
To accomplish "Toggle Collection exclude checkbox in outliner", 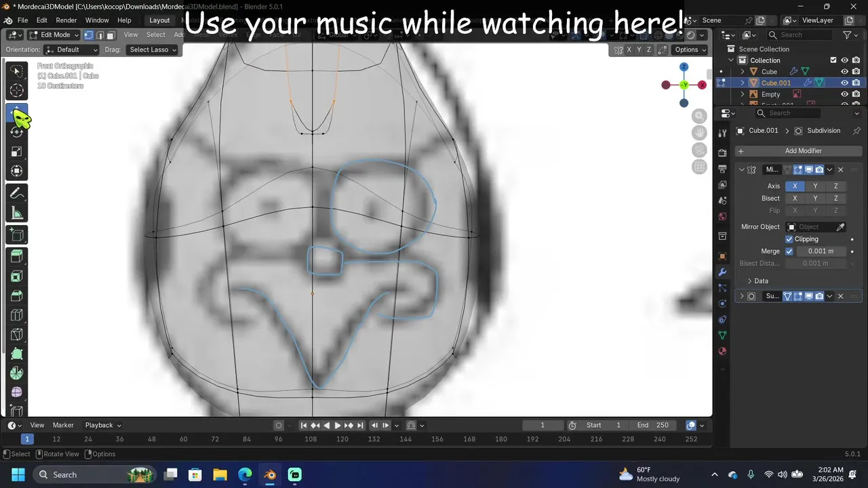I will click(833, 60).
